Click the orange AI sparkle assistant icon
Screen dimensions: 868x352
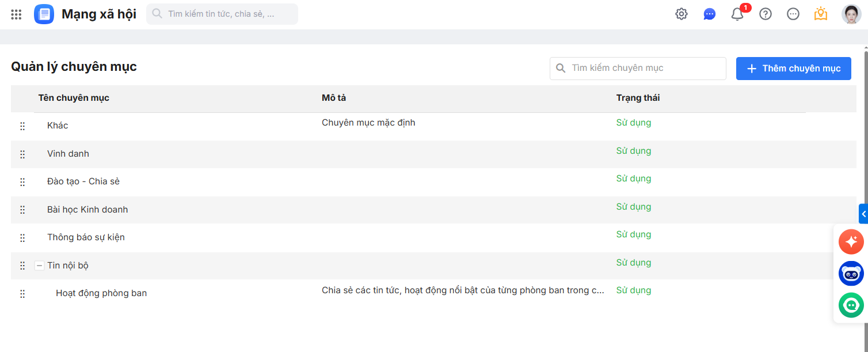851,241
